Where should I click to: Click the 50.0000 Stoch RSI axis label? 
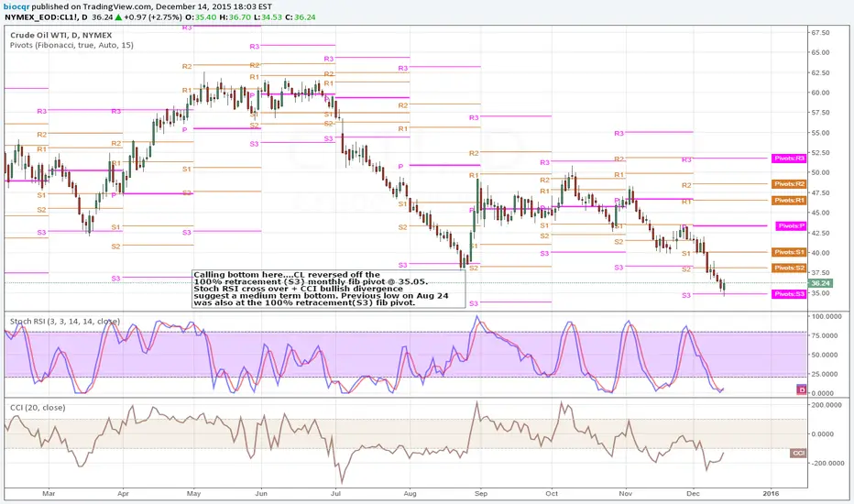(825, 355)
